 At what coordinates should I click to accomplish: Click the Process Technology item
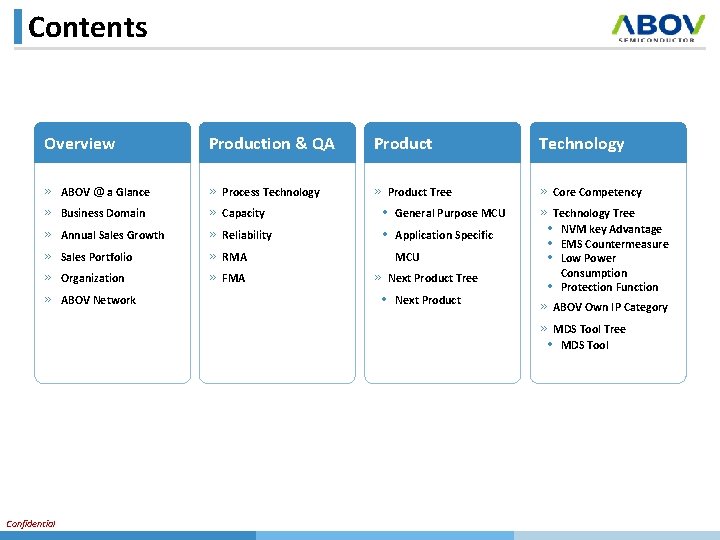pyautogui.click(x=271, y=192)
